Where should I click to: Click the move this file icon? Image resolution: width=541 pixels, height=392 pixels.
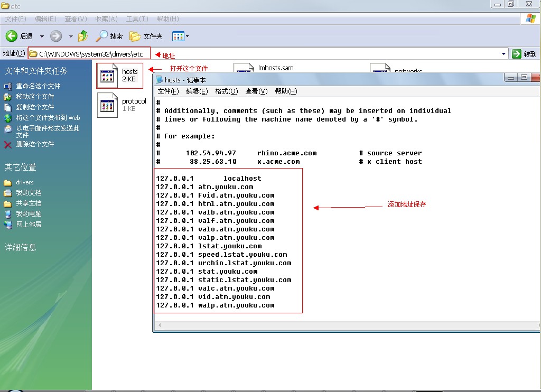(x=7, y=97)
